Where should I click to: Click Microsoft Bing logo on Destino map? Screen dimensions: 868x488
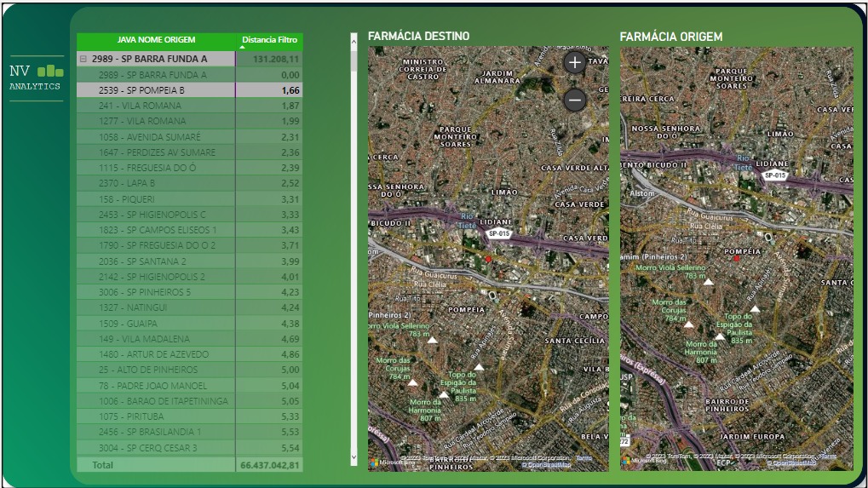click(x=392, y=462)
